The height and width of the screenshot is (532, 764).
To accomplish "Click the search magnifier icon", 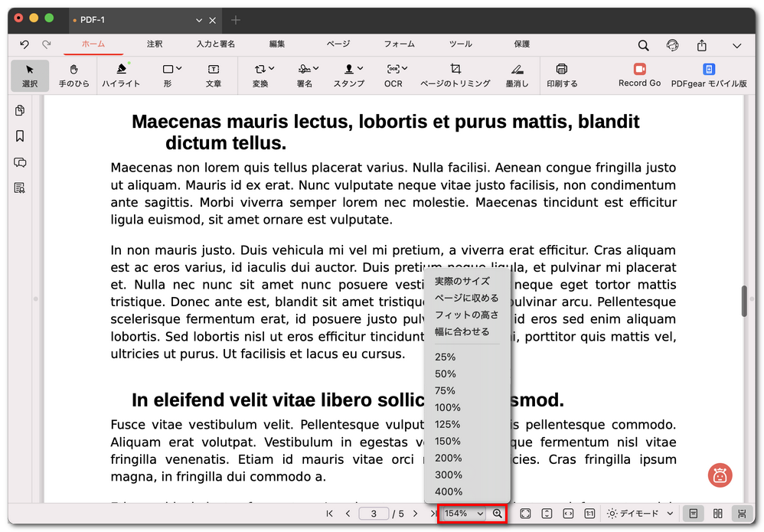I will (x=643, y=45).
